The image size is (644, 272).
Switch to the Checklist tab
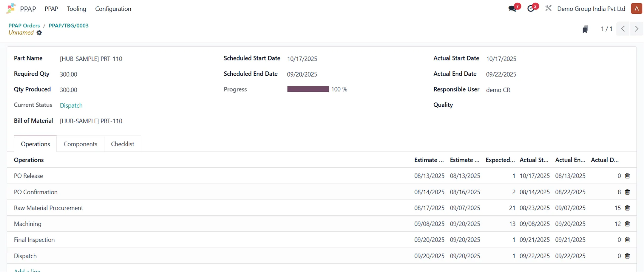(x=122, y=144)
